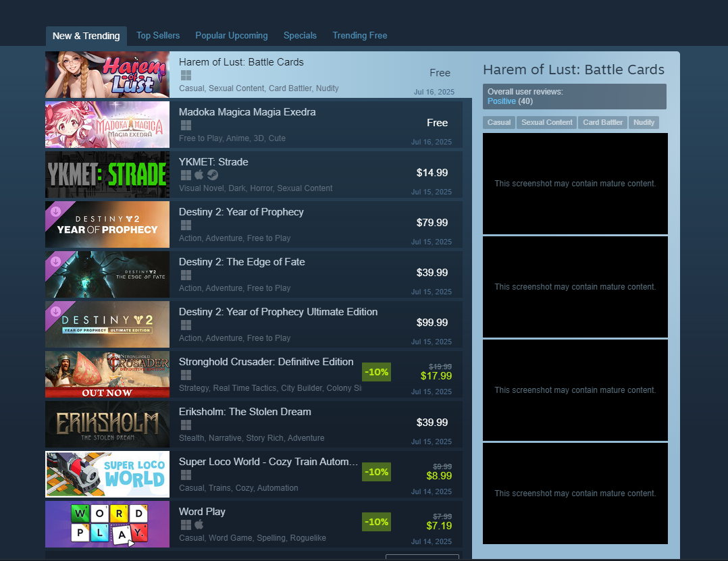Open the Stronghold Crusader capsule image
Screen dimensions: 728x561
click(107, 375)
